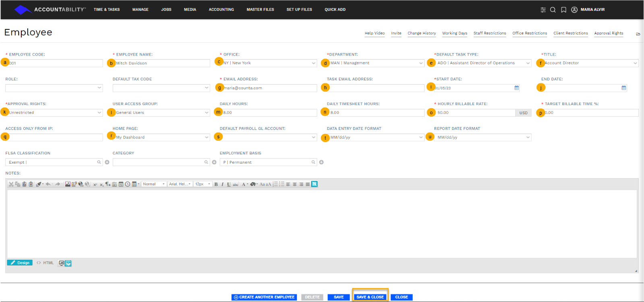Click the cut scissors icon in notes toolbar
644x302 pixels.
11,184
